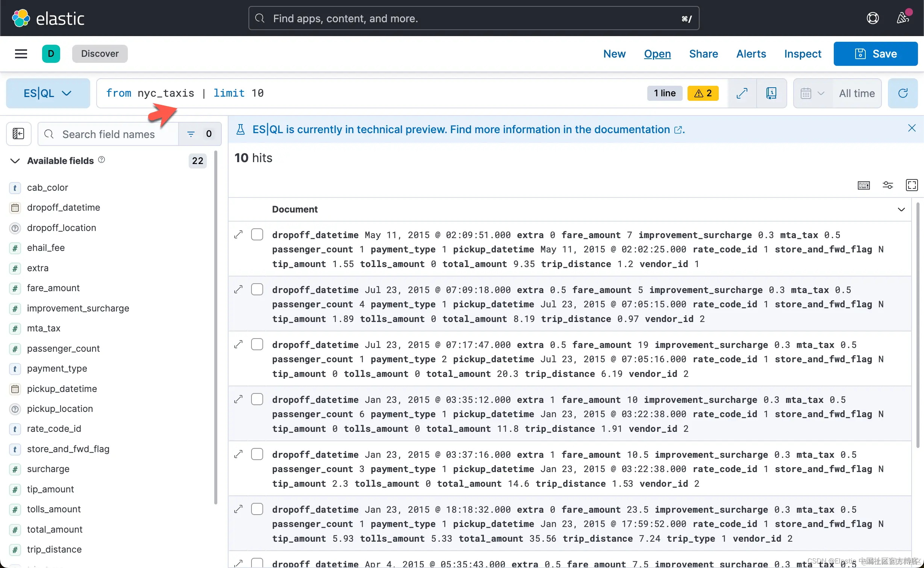Open the newsfeed notifications icon
924x568 pixels.
(x=903, y=18)
